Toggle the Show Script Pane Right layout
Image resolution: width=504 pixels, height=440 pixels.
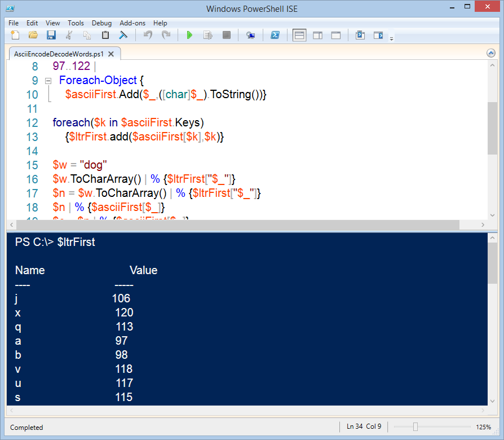(317, 35)
